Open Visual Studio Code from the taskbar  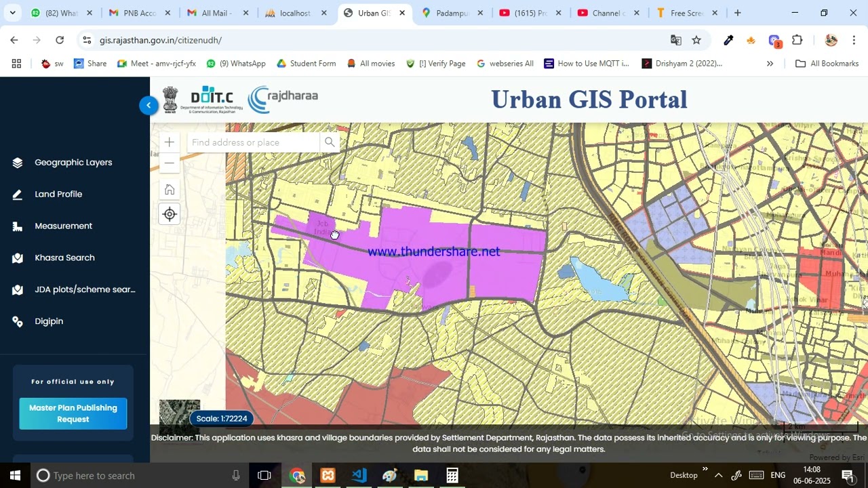[359, 476]
